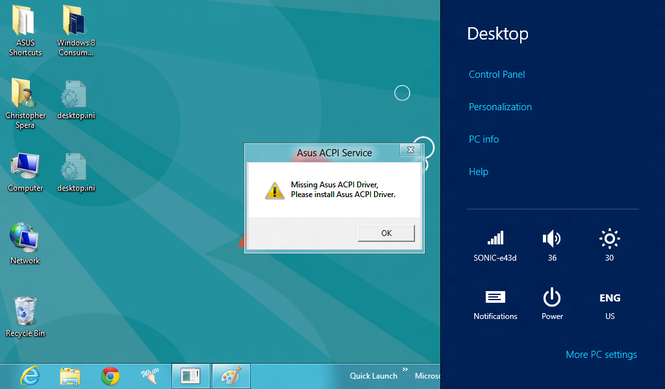Select the Computer desktop icon
The height and width of the screenshot is (389, 665).
25,173
